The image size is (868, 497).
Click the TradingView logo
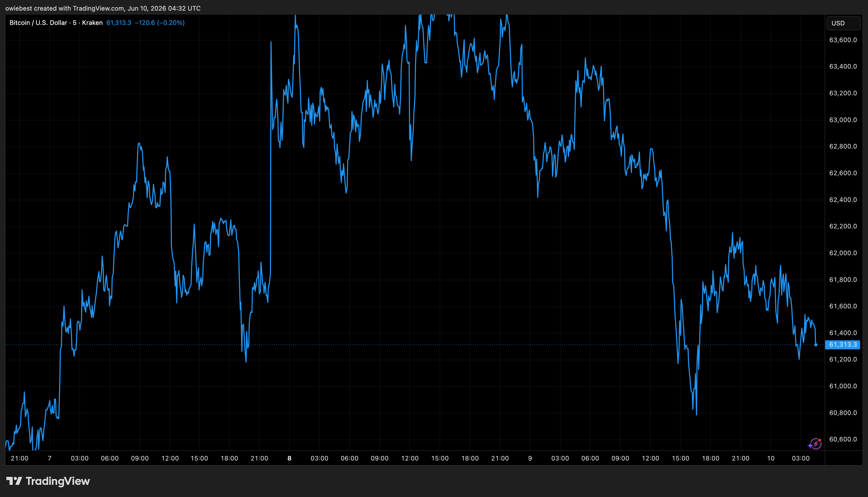48,481
